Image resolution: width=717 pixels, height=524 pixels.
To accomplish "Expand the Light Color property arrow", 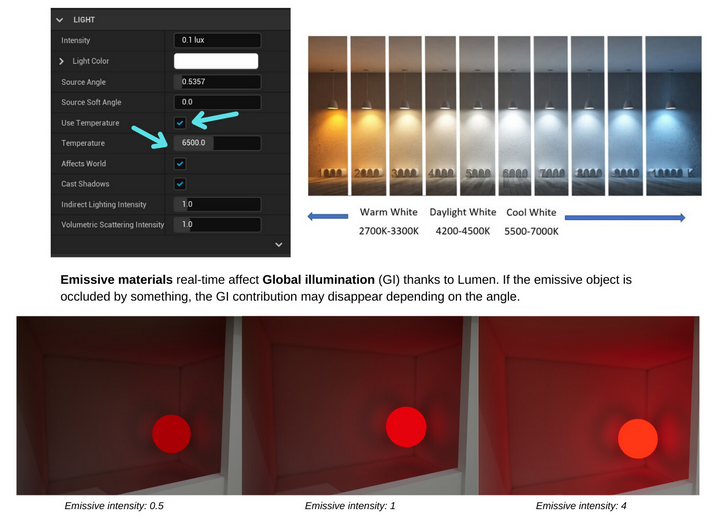I will point(62,61).
